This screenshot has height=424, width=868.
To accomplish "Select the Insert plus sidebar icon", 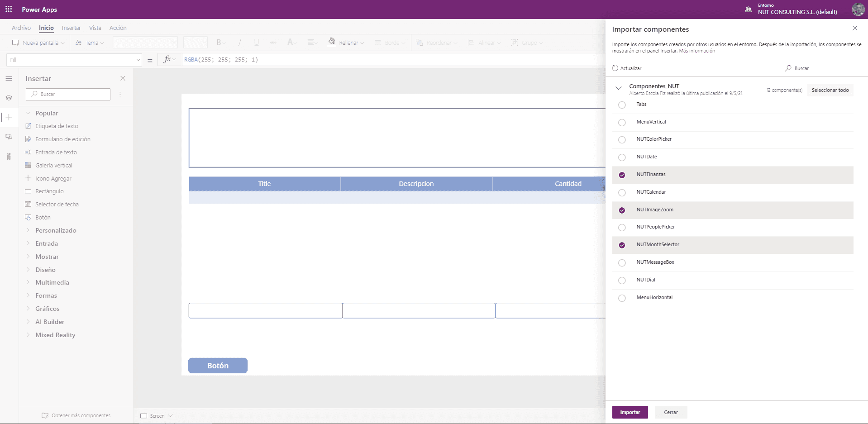I will [x=9, y=117].
